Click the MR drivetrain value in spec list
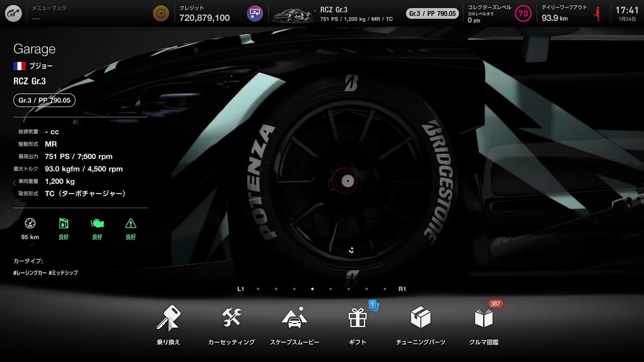The image size is (644, 362). 51,144
